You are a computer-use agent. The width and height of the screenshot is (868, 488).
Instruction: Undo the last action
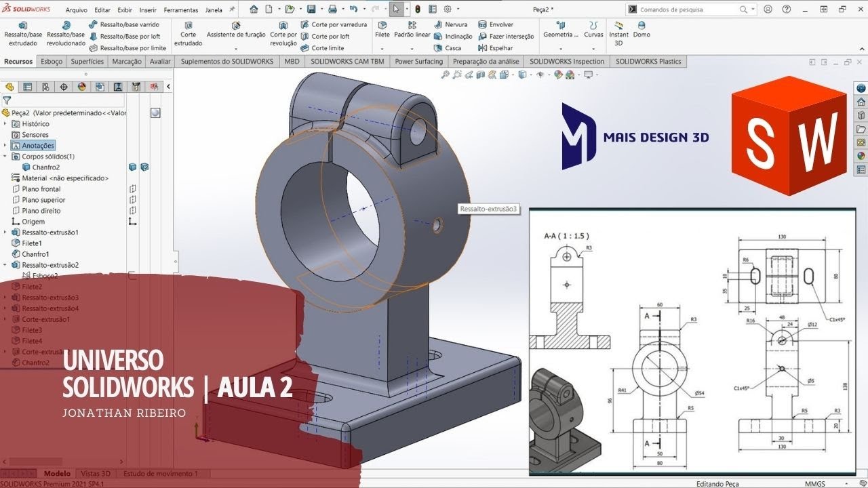pos(353,9)
